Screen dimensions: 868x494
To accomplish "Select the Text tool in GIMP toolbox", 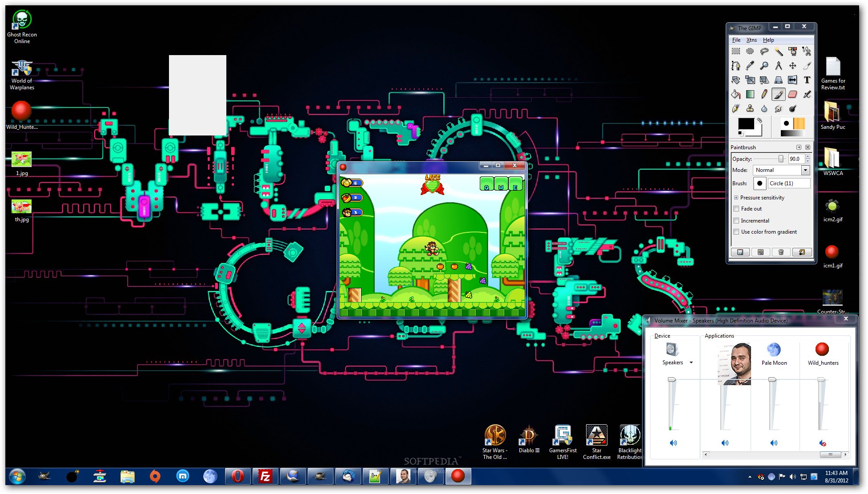I will coord(807,80).
